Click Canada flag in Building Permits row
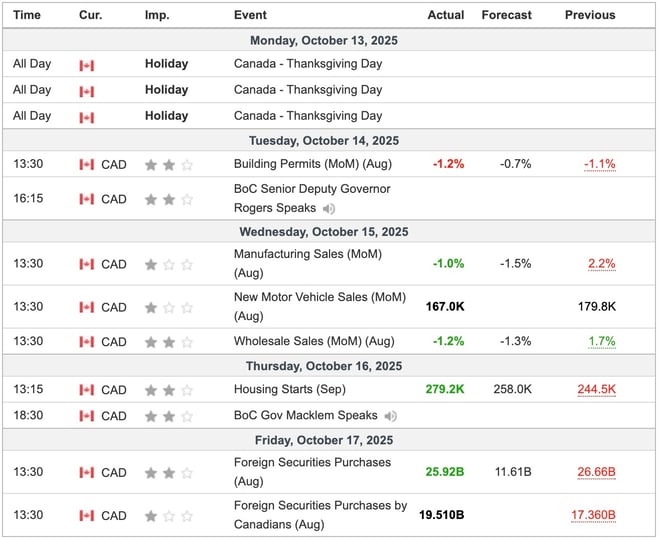 pos(87,165)
